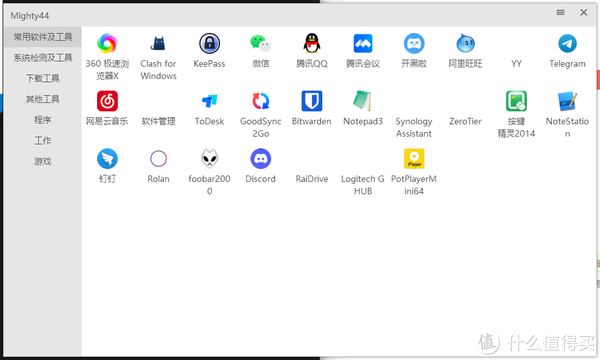
Task: Close the Mighty44 window
Action: (x=584, y=13)
